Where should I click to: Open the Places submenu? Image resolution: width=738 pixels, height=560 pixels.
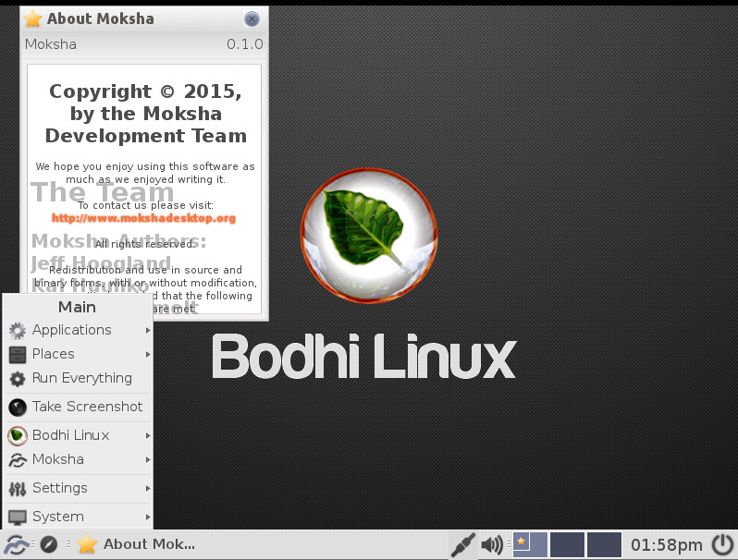click(x=78, y=354)
